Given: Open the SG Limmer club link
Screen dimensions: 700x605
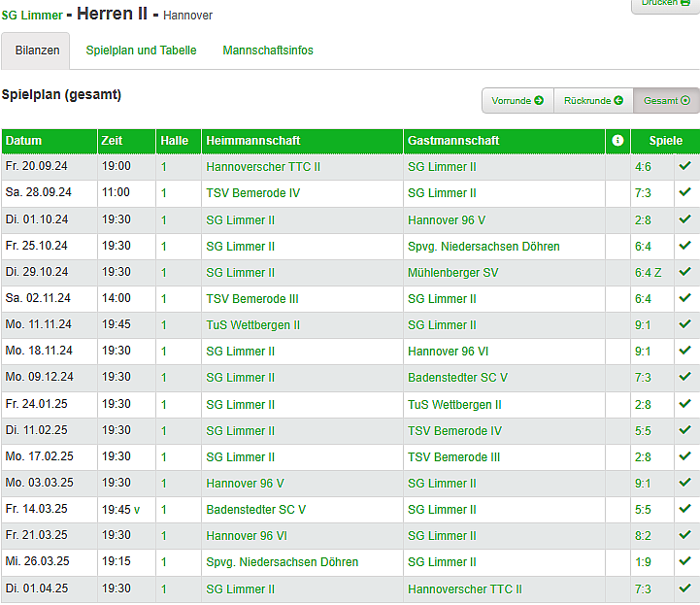Looking at the screenshot, I should (32, 16).
